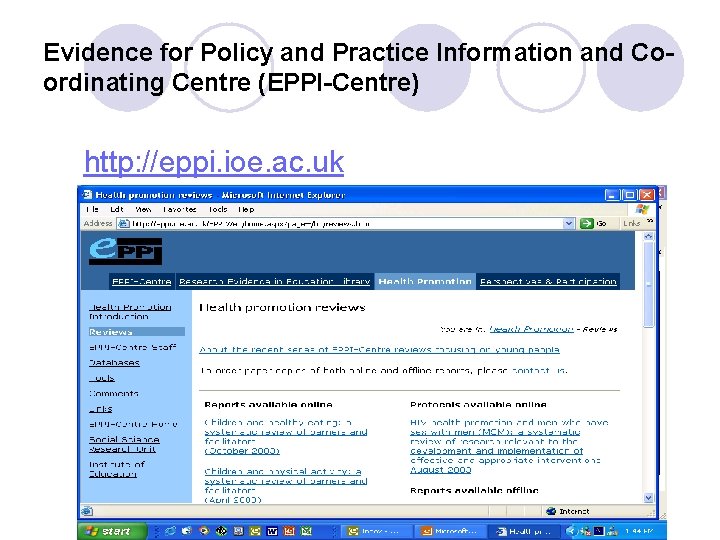This screenshot has height=540, width=720.
Task: Open the Databases sidebar link
Action: 114,363
